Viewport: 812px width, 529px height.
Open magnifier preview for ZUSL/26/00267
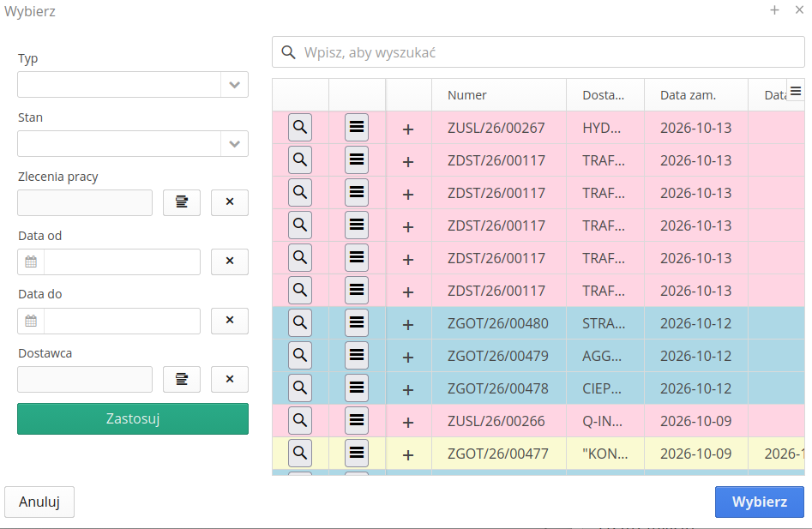(300, 128)
